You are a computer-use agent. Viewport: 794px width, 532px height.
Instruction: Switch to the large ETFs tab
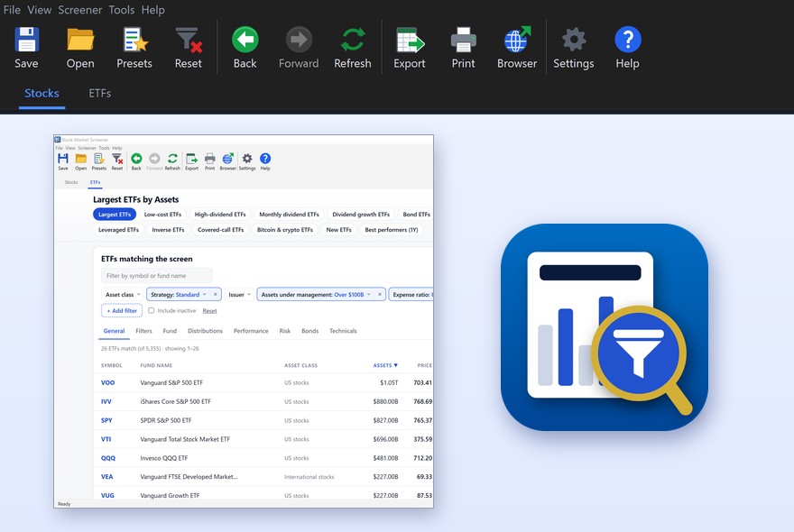click(x=100, y=93)
